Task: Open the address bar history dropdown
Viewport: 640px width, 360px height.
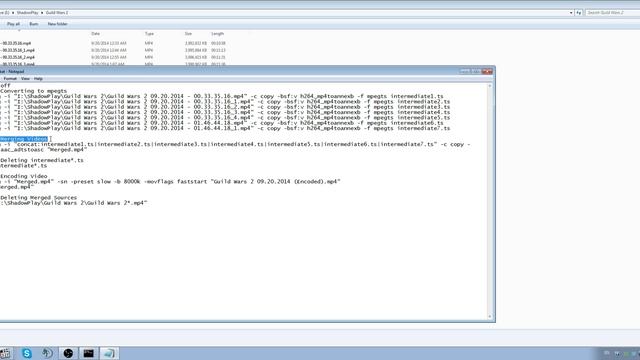Action: 571,13
